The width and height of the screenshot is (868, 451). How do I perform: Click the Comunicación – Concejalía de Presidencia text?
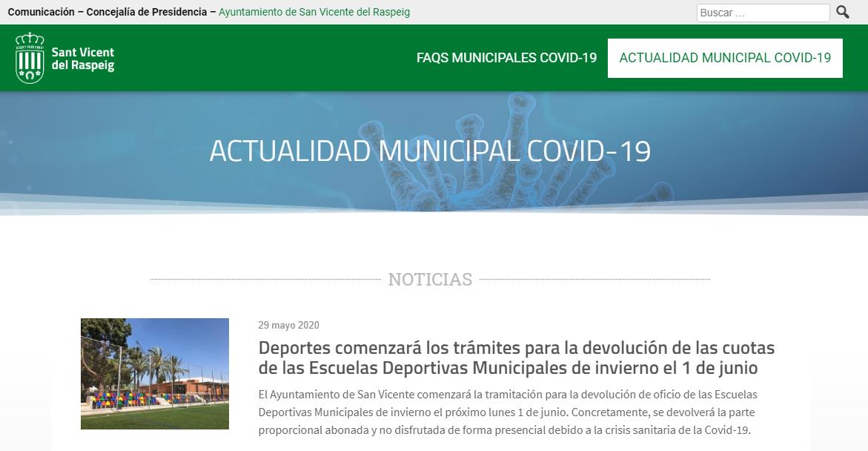(x=107, y=12)
